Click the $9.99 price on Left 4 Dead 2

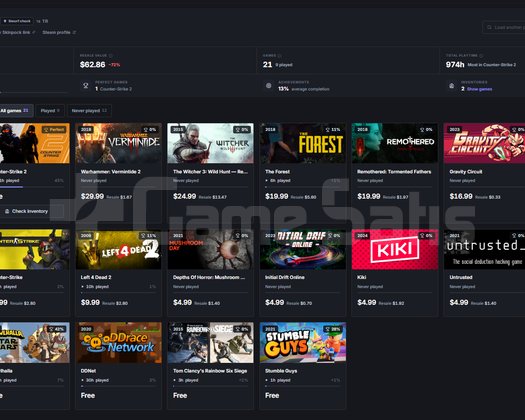(x=90, y=302)
